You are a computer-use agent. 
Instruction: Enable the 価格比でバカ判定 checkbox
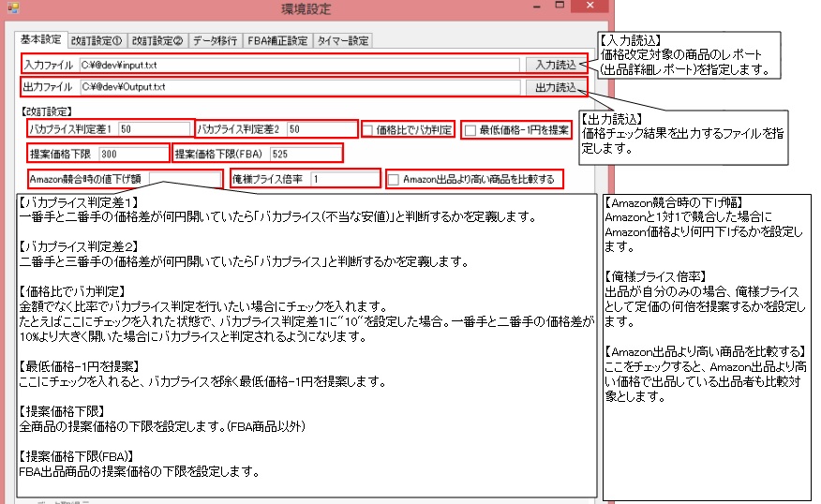click(369, 129)
